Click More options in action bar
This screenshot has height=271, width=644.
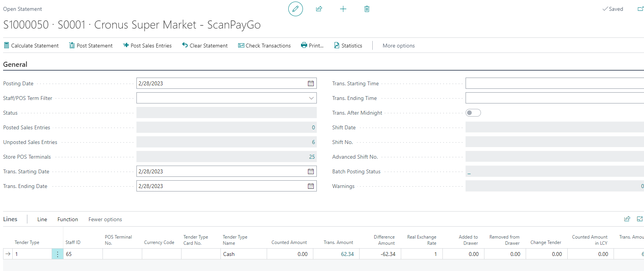(399, 46)
